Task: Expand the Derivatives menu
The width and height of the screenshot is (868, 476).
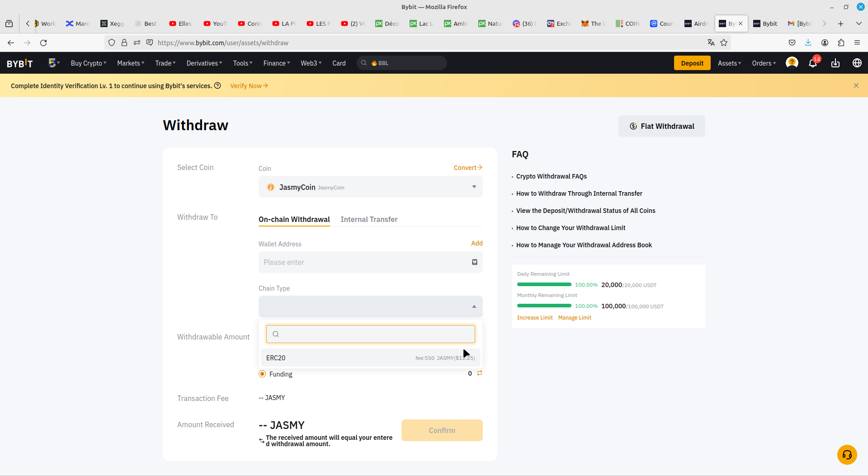Action: tap(204, 63)
